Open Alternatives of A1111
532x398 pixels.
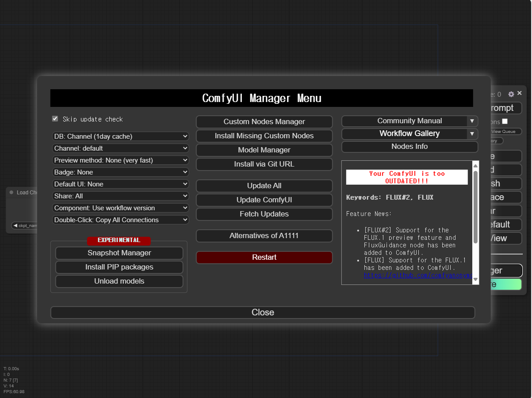pyautogui.click(x=264, y=236)
